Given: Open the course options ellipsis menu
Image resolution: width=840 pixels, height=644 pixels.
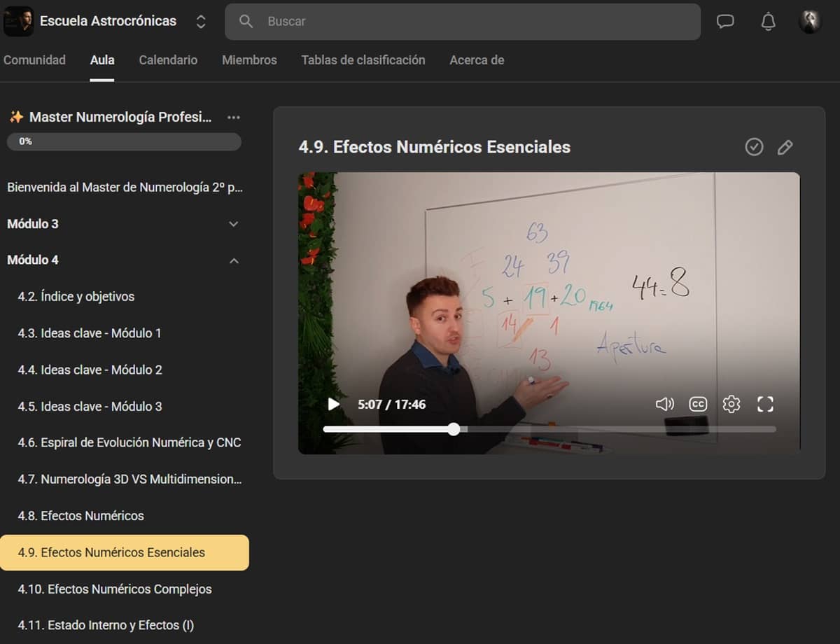Looking at the screenshot, I should [x=234, y=118].
